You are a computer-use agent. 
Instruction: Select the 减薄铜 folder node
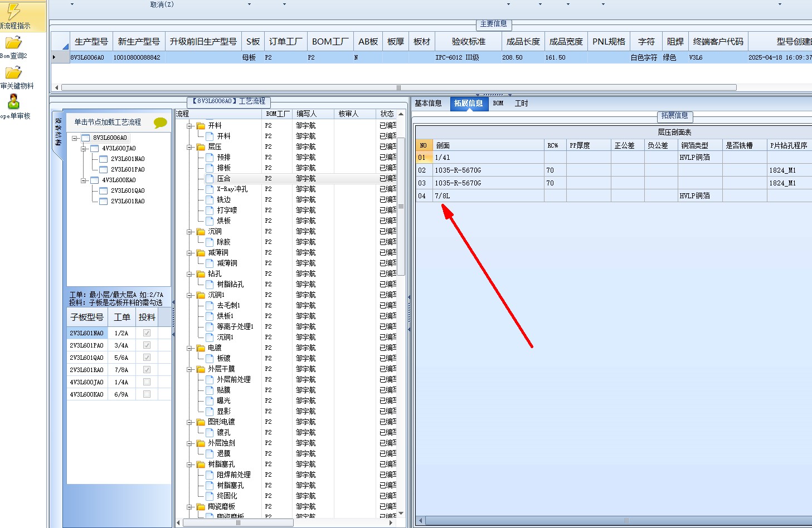pyautogui.click(x=218, y=252)
